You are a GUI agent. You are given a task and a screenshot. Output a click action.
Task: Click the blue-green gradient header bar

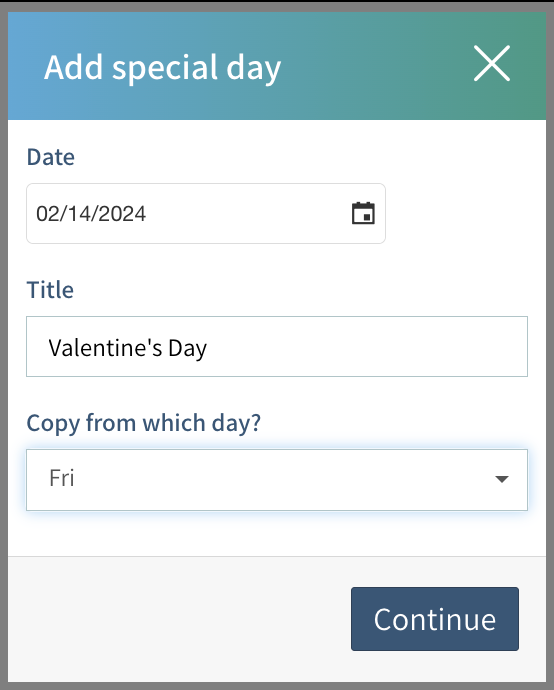277,66
